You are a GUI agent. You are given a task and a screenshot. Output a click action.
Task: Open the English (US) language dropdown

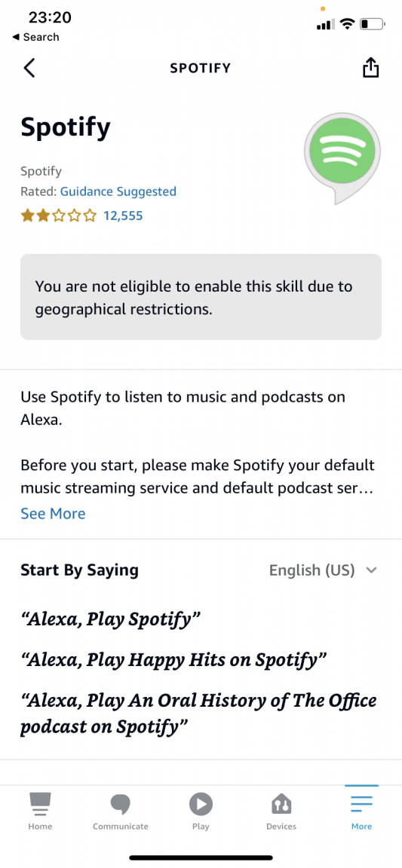(323, 570)
